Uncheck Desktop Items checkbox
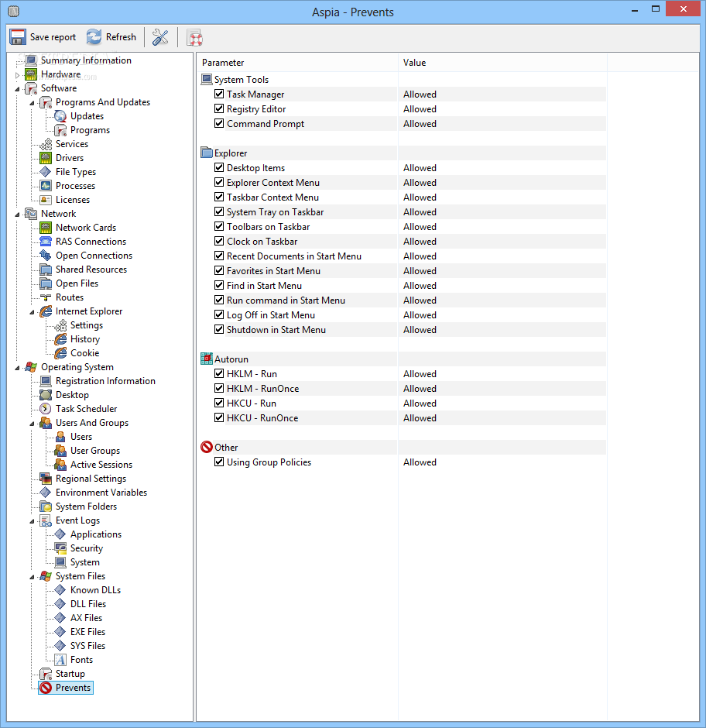The image size is (706, 728). click(219, 167)
